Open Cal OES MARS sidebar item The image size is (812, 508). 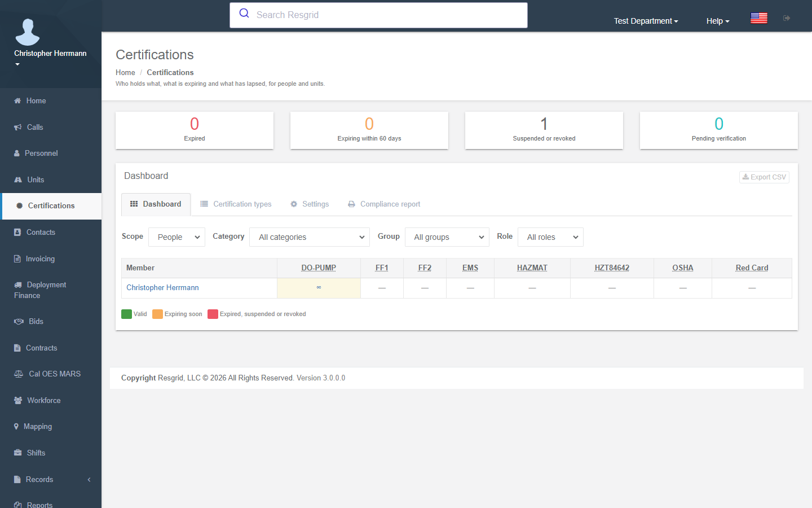51,374
